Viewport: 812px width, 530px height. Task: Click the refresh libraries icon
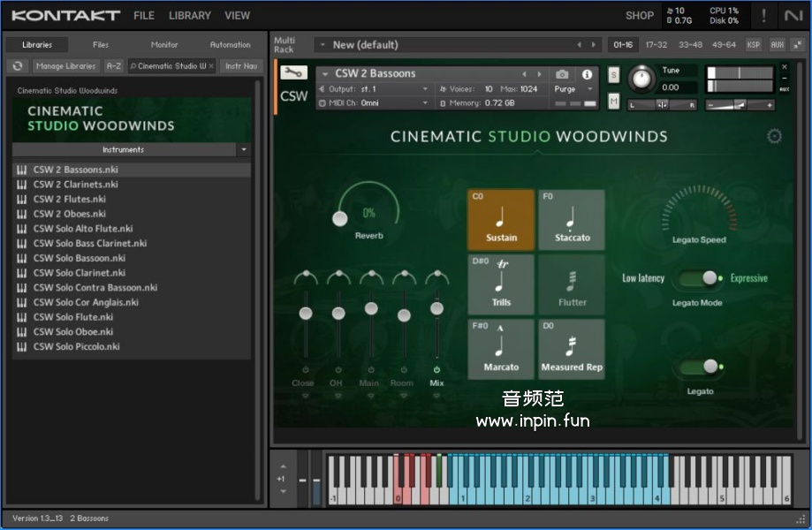[x=18, y=66]
